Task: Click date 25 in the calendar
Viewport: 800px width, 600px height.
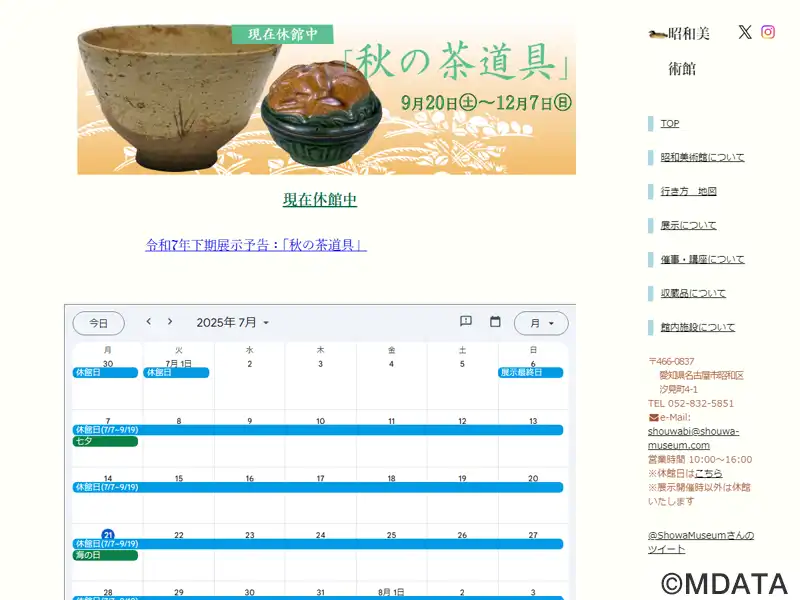Action: [391, 535]
